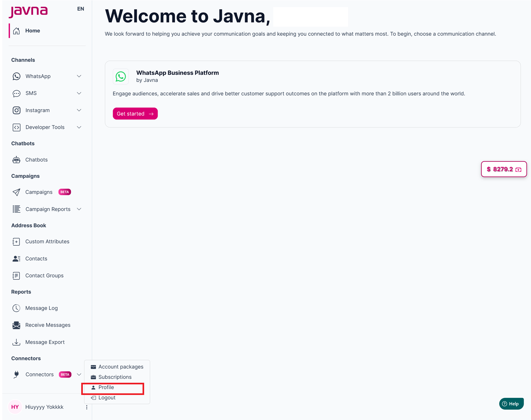The image size is (531, 420).
Task: Click the Contact Groups icon
Action: pos(16,276)
